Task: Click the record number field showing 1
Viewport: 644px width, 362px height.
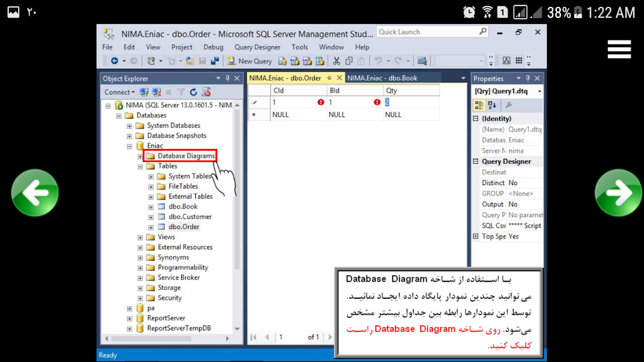Action: click(x=290, y=337)
